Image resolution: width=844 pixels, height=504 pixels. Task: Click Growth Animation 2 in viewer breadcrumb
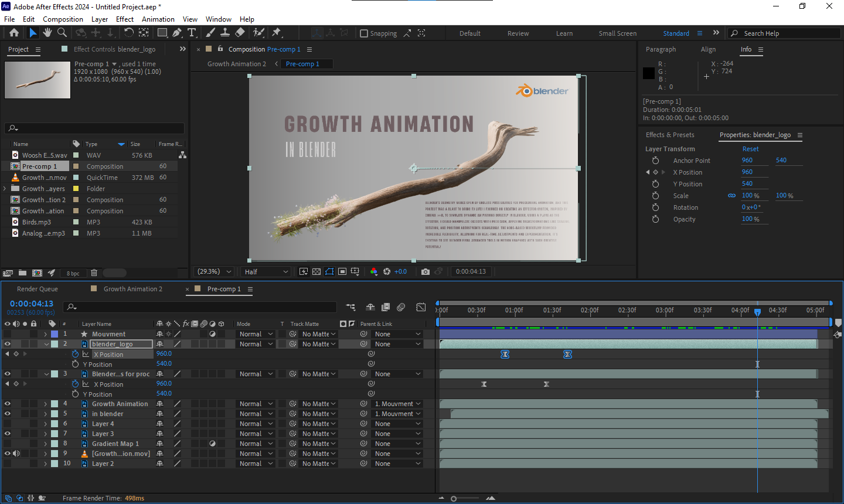click(x=236, y=64)
